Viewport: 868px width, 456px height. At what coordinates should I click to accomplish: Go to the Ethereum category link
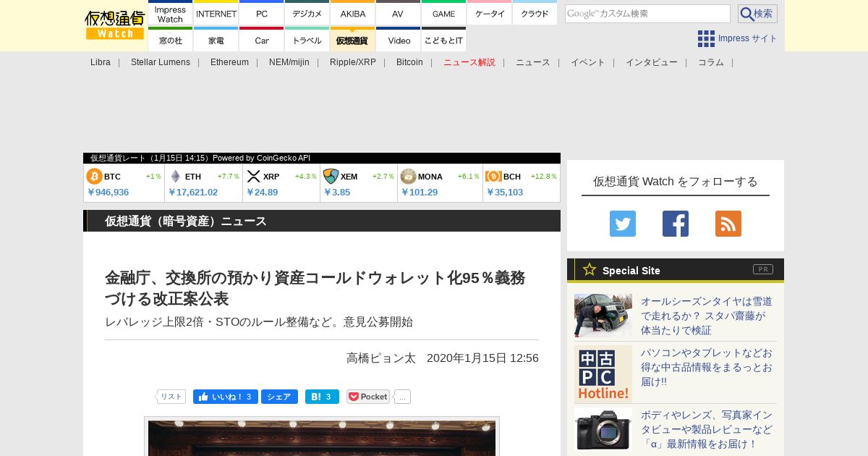(x=229, y=62)
